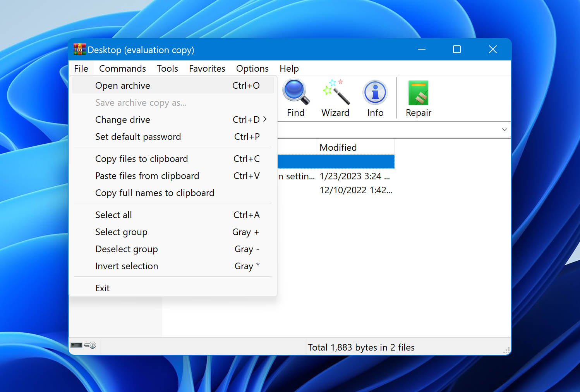Open the Commands menu

pyautogui.click(x=122, y=69)
